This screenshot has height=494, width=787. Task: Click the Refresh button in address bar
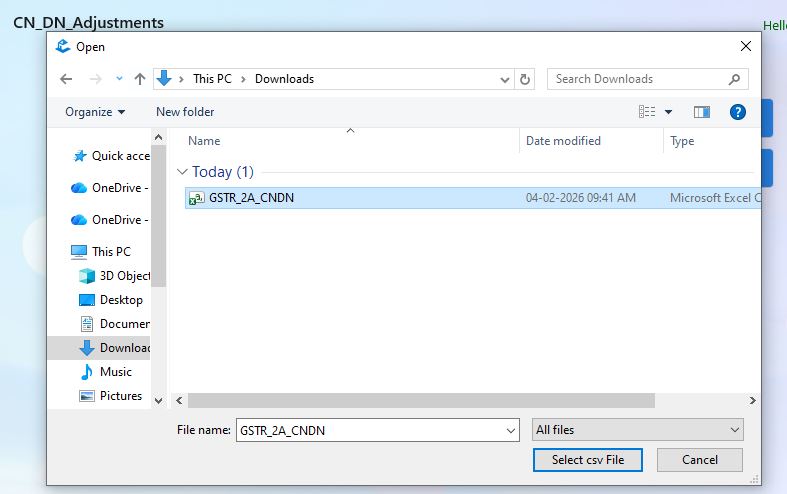coord(526,79)
